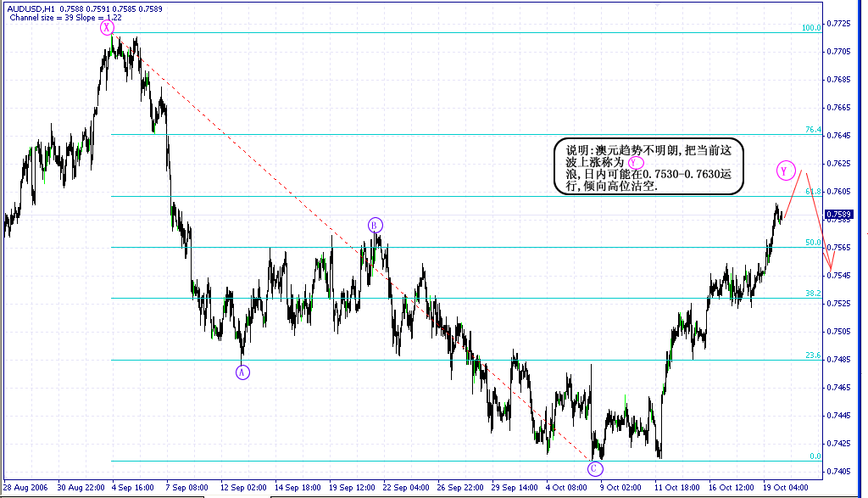This screenshot has width=868, height=498.
Task: Click the current price tag 0.7589
Action: pyautogui.click(x=838, y=215)
